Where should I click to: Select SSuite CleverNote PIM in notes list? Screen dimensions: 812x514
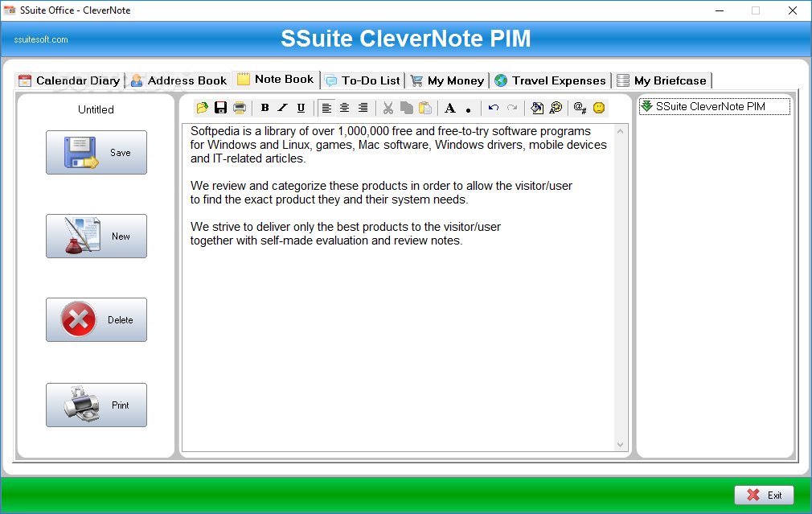click(715, 106)
